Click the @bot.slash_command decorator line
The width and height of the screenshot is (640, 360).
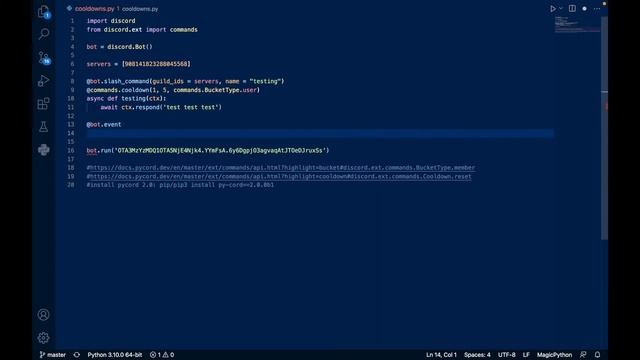[x=185, y=81]
